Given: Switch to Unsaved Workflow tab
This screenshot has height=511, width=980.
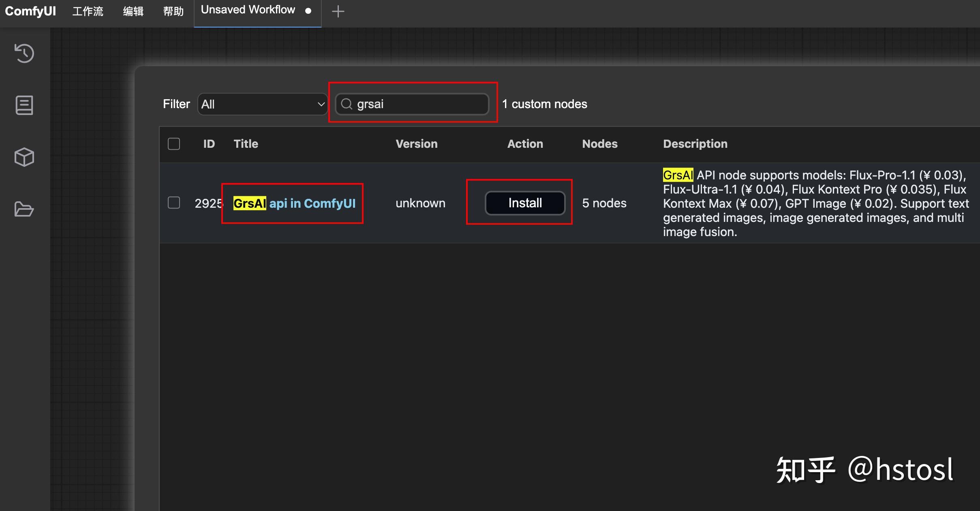Looking at the screenshot, I should pos(248,10).
